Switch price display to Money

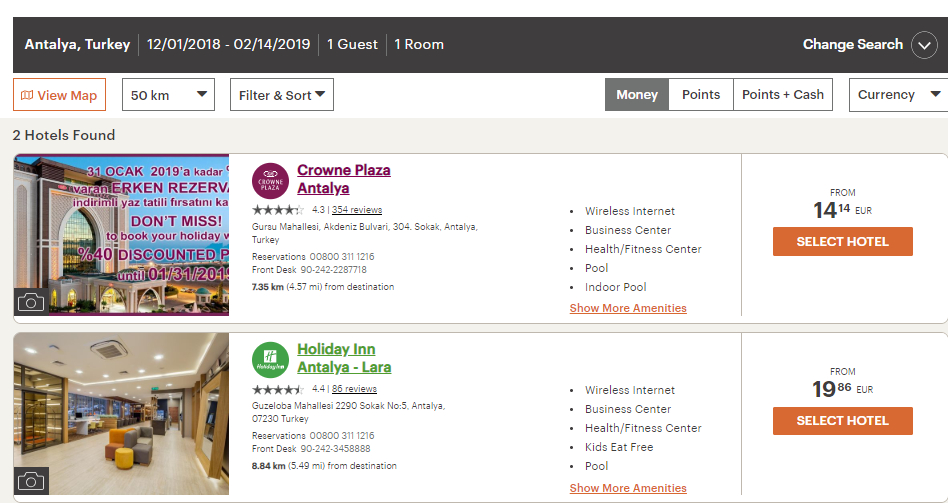[x=637, y=95]
